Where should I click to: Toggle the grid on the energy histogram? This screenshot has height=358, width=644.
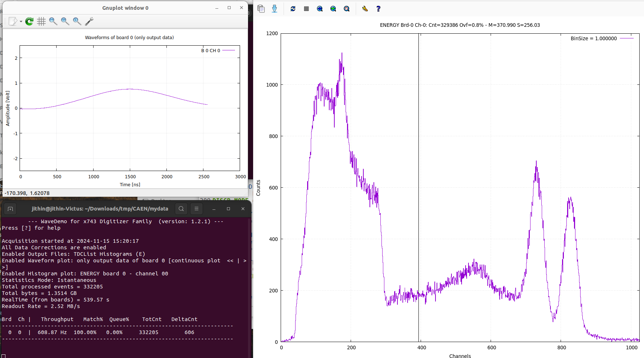click(x=306, y=9)
